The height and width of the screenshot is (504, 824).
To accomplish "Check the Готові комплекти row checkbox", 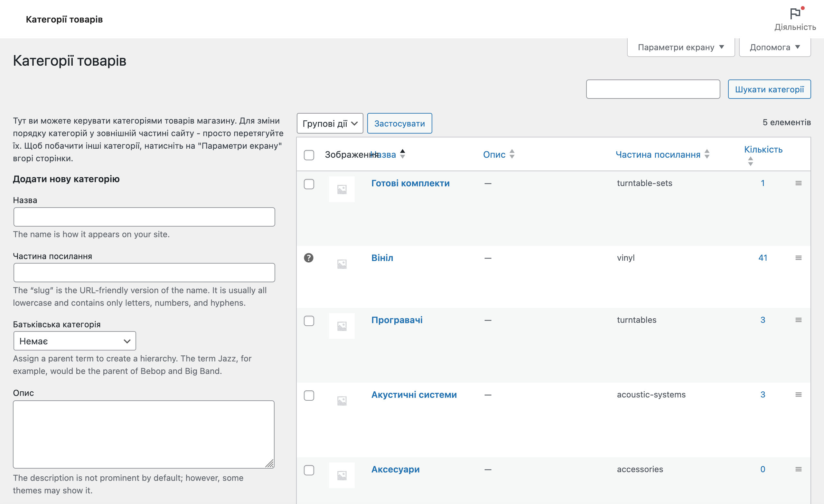I will [x=309, y=184].
